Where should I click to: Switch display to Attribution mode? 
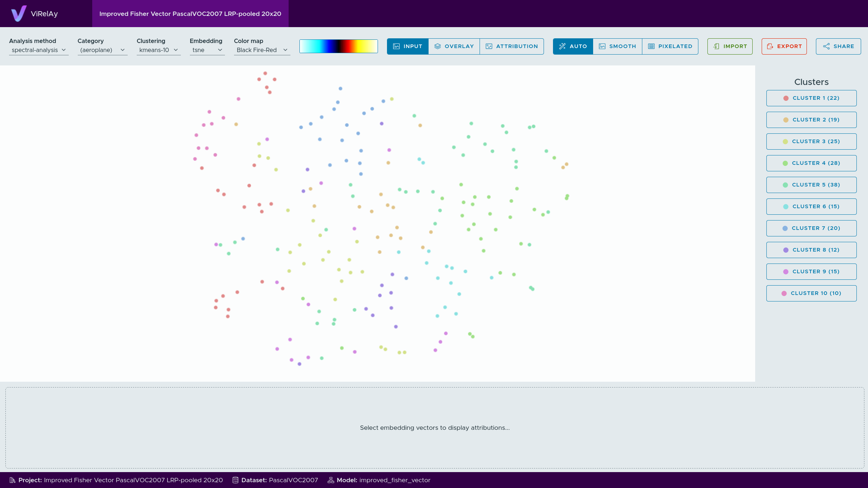512,46
